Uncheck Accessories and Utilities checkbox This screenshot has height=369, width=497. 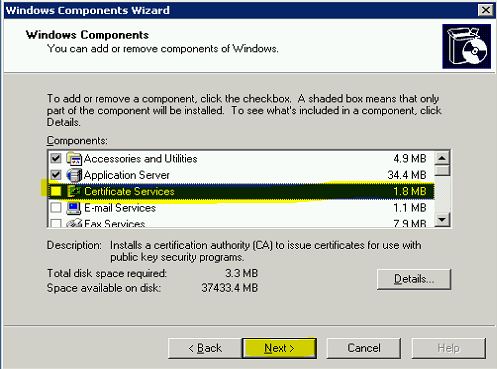(x=56, y=158)
